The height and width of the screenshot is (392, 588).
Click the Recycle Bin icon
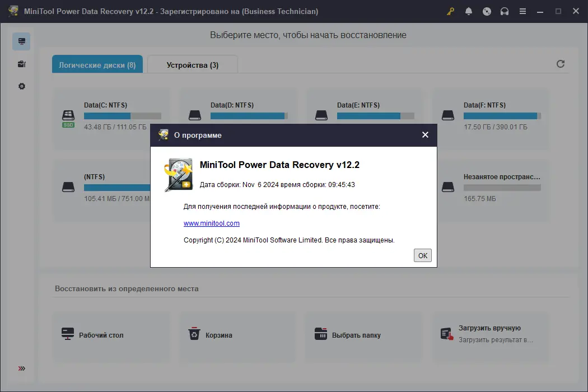[x=194, y=333]
